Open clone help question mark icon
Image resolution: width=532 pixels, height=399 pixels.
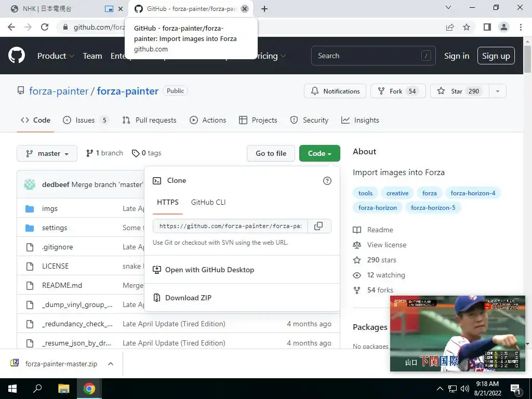pos(327,181)
